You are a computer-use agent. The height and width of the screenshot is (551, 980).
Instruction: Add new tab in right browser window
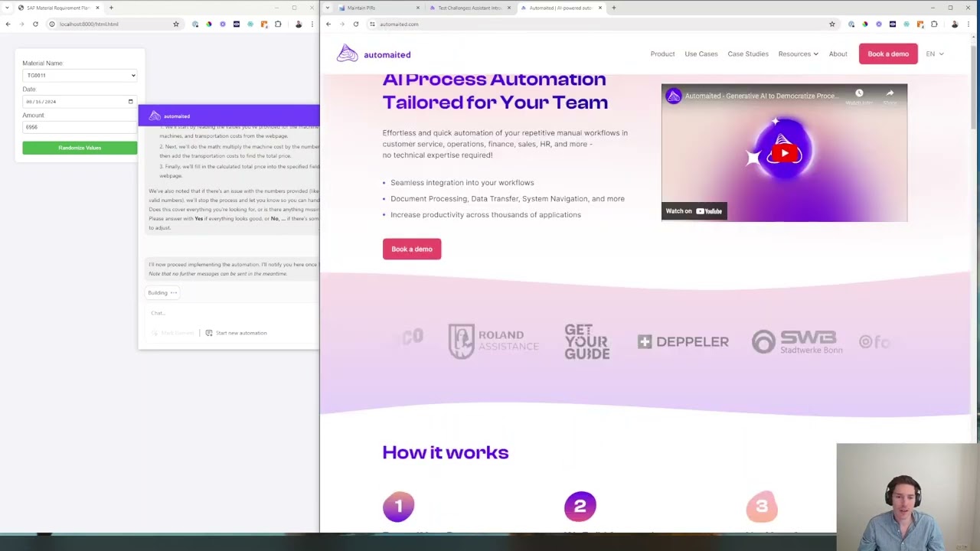(614, 8)
